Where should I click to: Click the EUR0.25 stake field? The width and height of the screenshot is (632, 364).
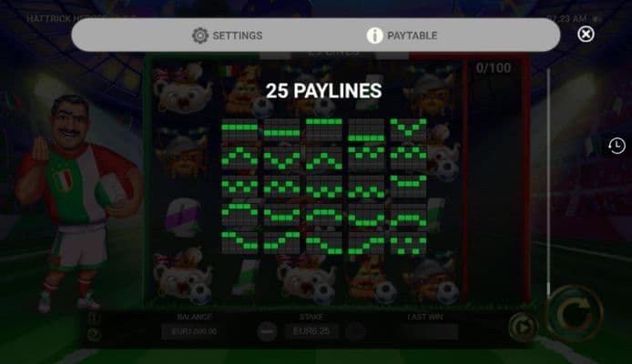(311, 331)
